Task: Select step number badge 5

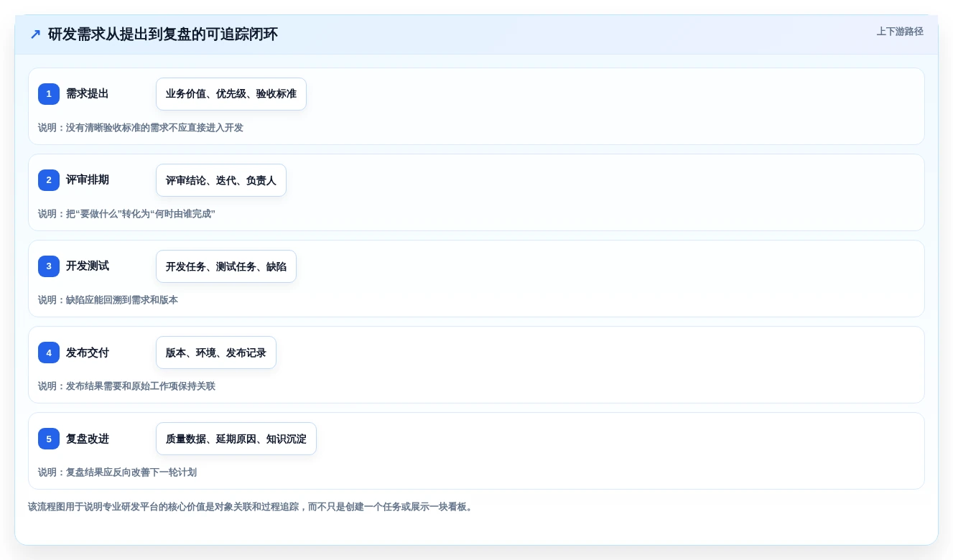Action: pos(49,439)
